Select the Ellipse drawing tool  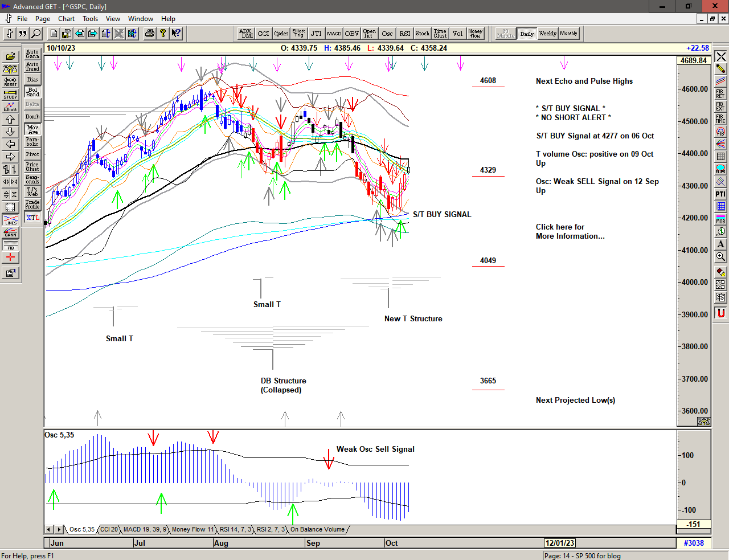tap(720, 169)
